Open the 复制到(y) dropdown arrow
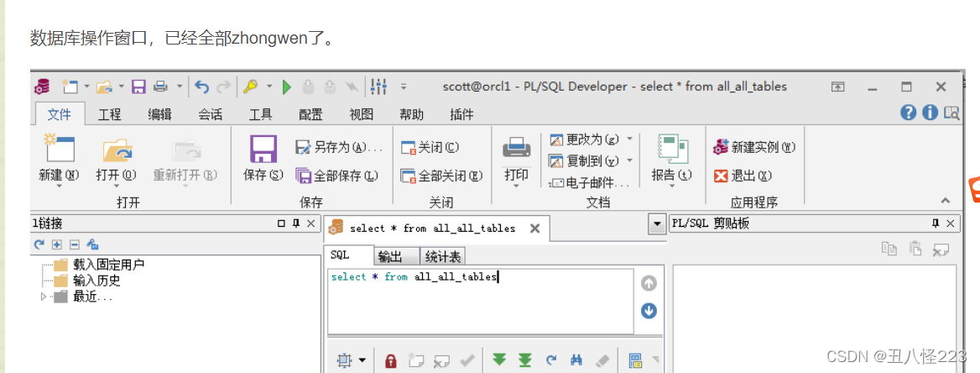The image size is (980, 373). [x=629, y=160]
